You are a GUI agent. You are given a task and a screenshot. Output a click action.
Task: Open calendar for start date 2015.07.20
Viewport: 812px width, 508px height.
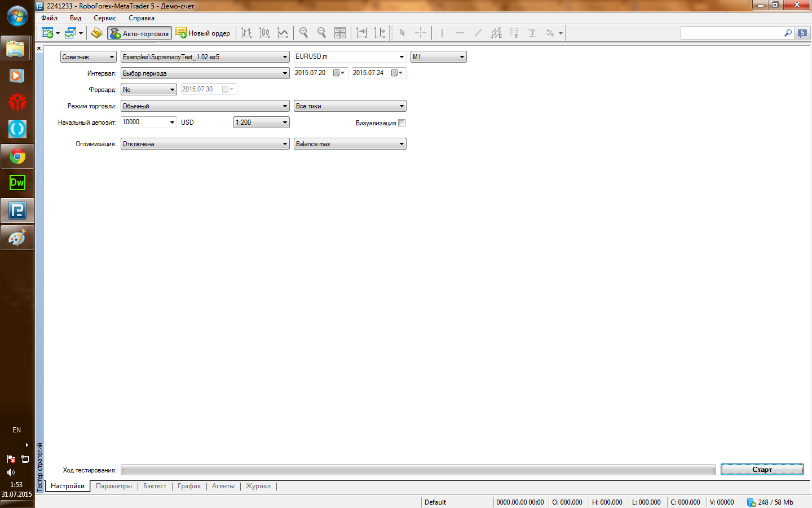339,73
